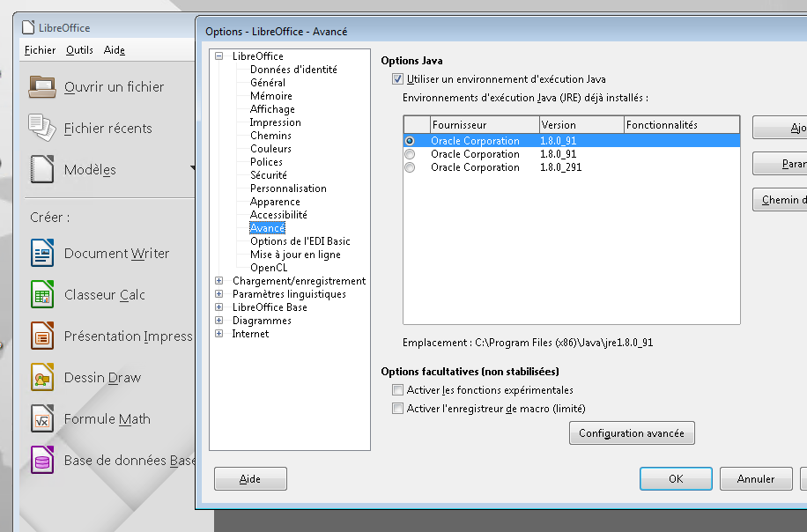Select Polices in the options tree
Image resolution: width=807 pixels, height=532 pixels.
pos(266,162)
